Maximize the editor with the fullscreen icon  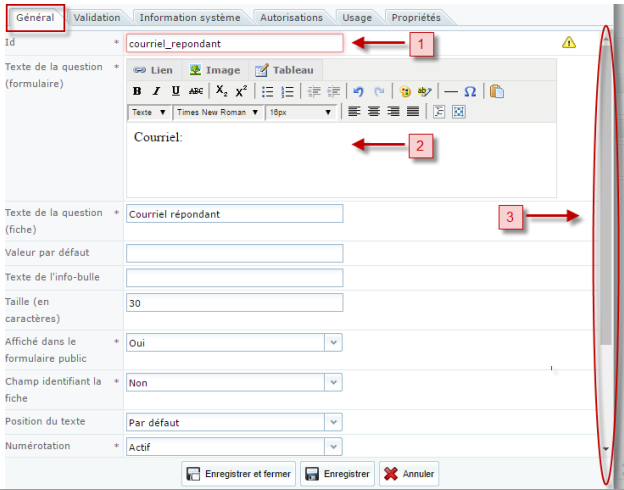458,112
